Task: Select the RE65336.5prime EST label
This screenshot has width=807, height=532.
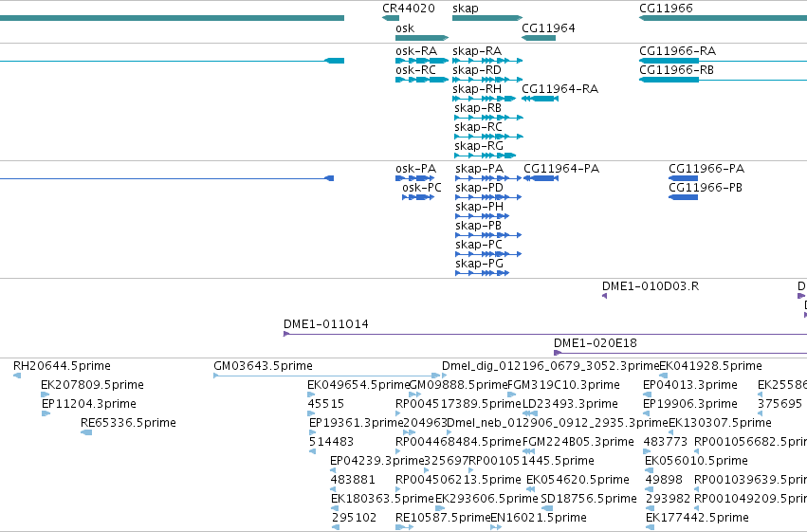Action: [x=128, y=424]
